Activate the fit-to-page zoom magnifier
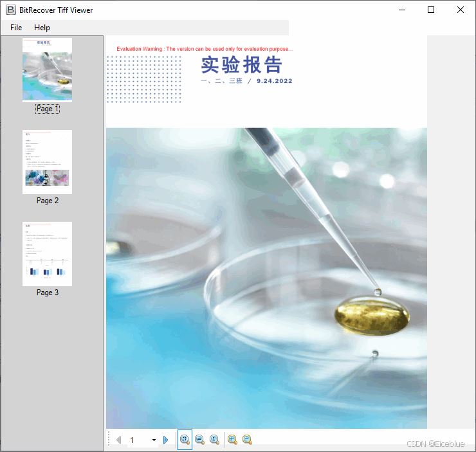476x452 pixels. click(x=185, y=440)
